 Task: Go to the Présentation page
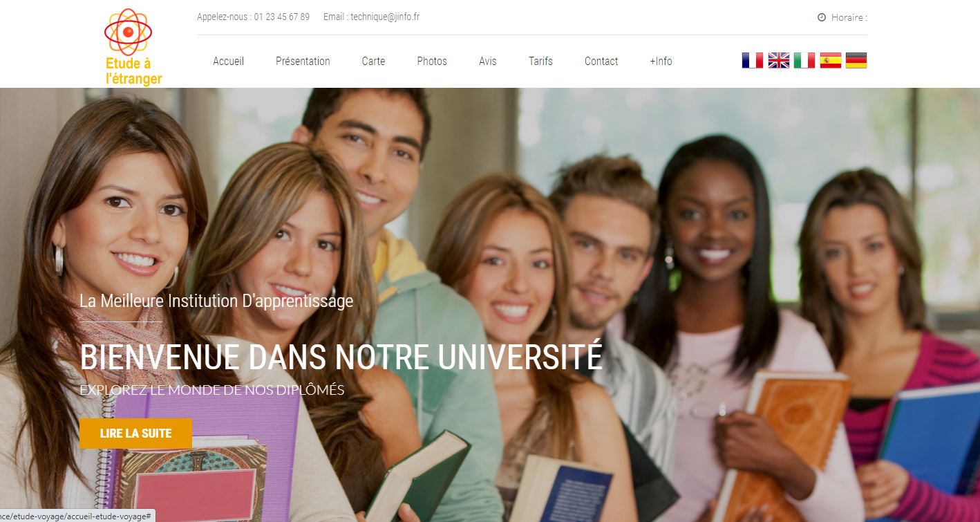click(x=303, y=61)
